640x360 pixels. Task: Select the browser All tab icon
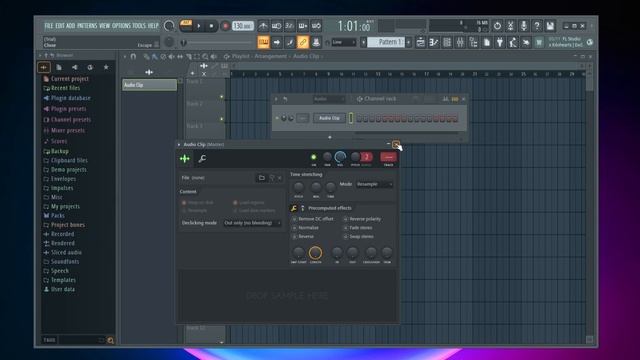click(44, 67)
